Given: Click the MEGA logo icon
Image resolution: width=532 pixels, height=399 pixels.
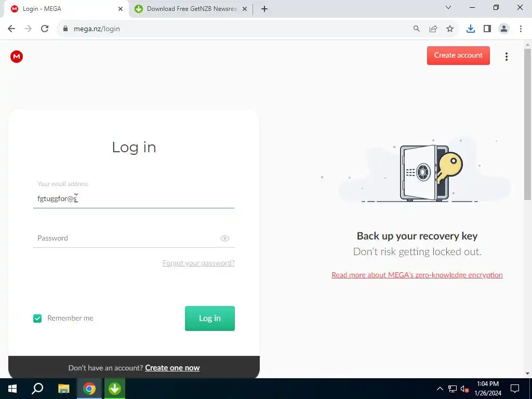Looking at the screenshot, I should point(17,57).
